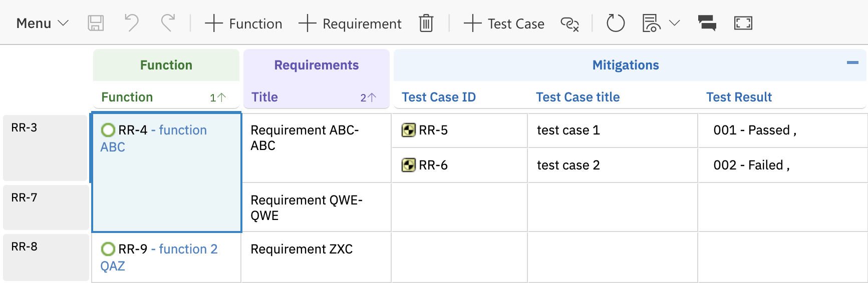Click the RR-6 test case icon
Image resolution: width=868 pixels, height=283 pixels.
click(x=409, y=165)
